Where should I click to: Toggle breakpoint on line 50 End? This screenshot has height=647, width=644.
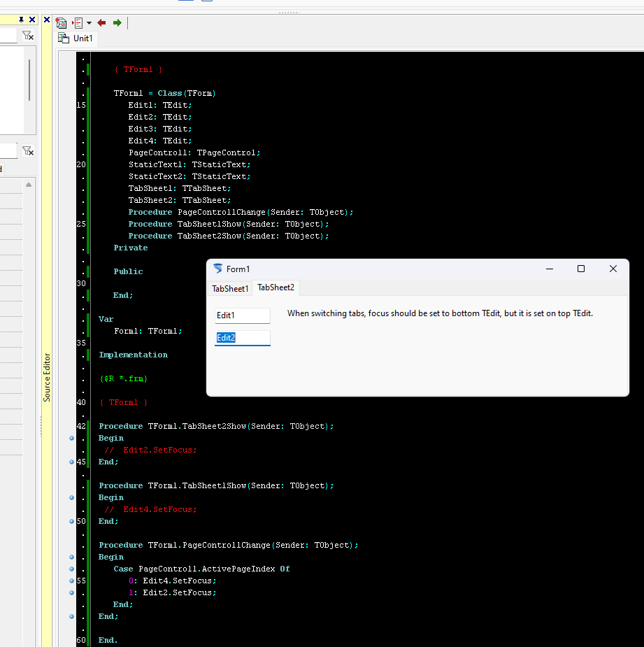(71, 522)
